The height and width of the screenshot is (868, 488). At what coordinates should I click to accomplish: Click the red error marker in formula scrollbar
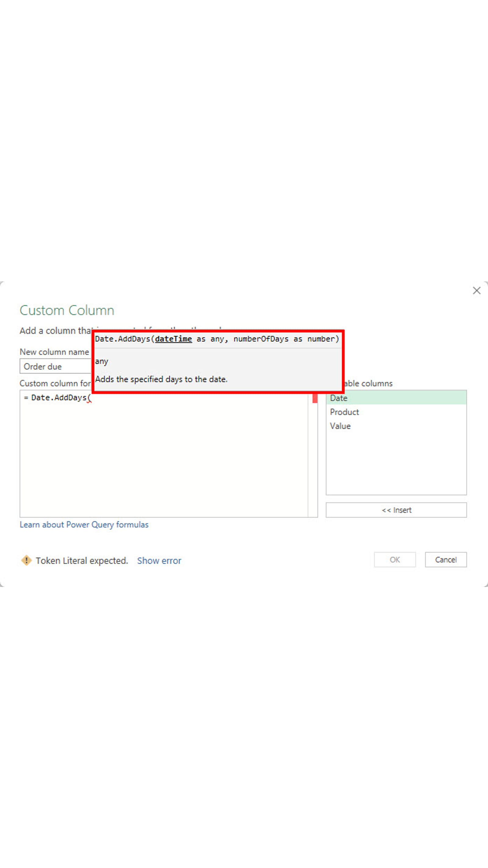pyautogui.click(x=314, y=398)
